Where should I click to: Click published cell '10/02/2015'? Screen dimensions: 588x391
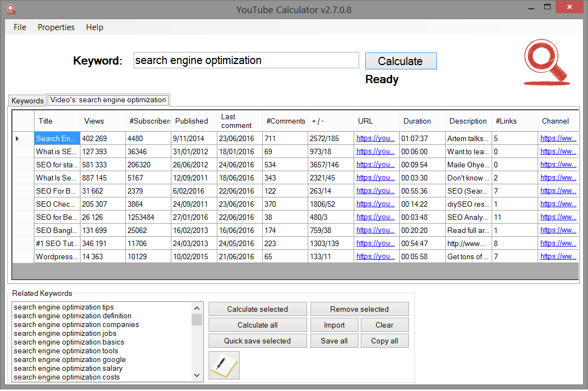194,256
